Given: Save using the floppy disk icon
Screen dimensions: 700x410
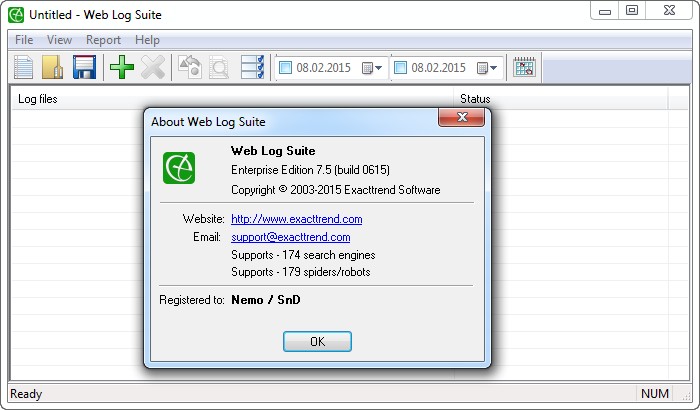Looking at the screenshot, I should (84, 67).
